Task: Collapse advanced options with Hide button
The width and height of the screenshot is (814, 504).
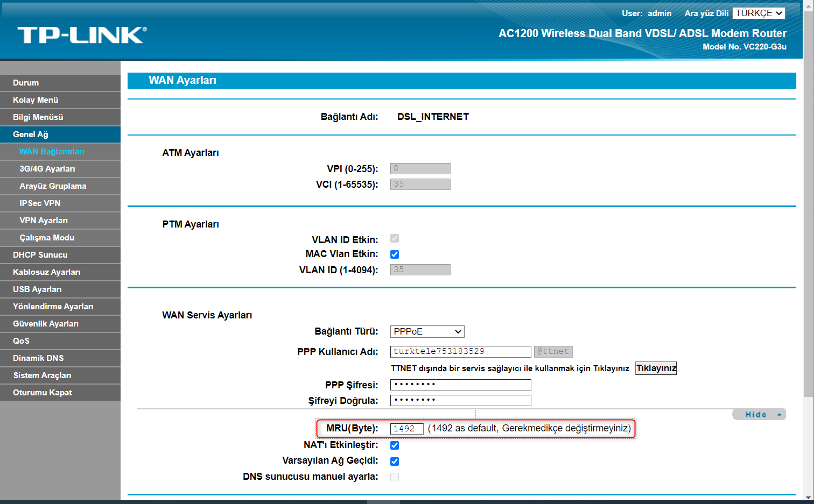Action: pos(759,414)
